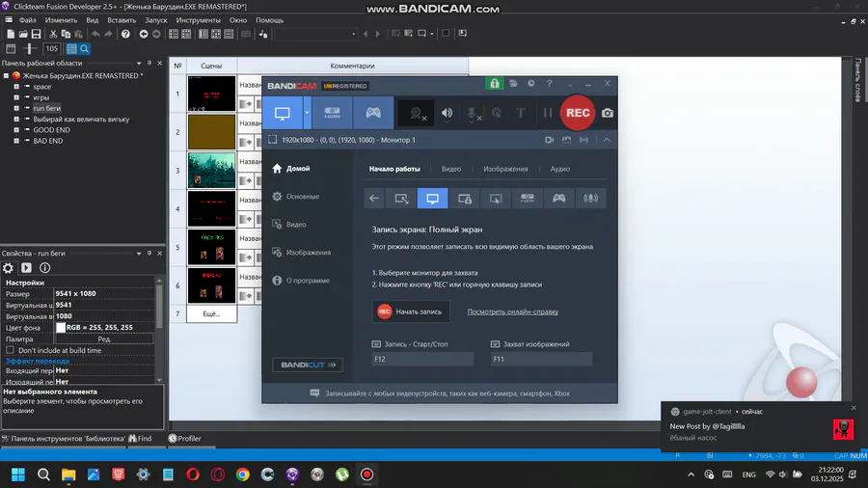
Task: Click Cut scissors icon in Fusion toolbar
Action: coord(53,34)
